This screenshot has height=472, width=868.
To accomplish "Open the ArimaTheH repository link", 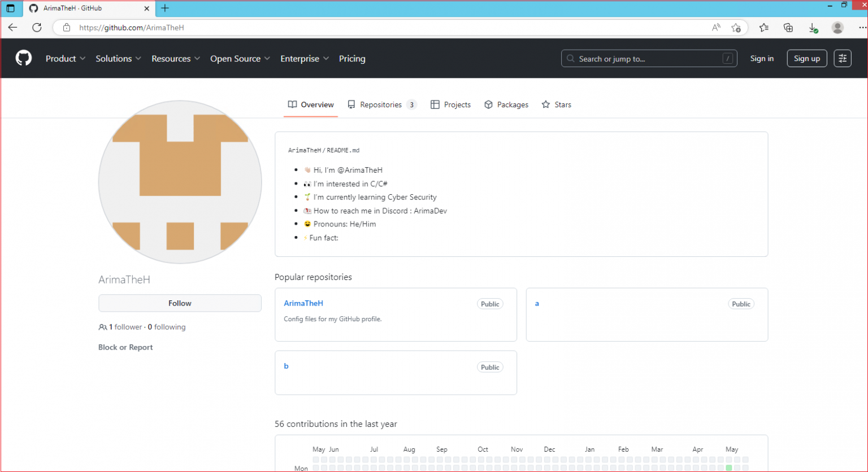I will (303, 303).
